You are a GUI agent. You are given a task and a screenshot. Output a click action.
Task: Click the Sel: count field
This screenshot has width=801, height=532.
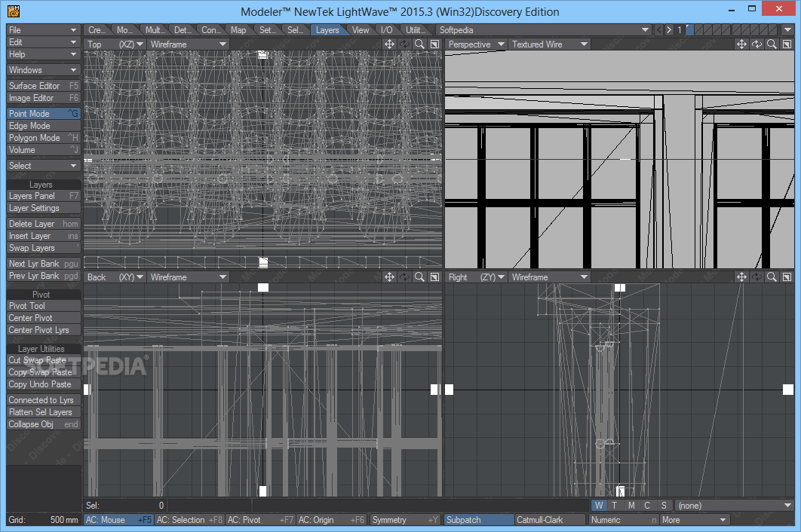click(x=125, y=506)
